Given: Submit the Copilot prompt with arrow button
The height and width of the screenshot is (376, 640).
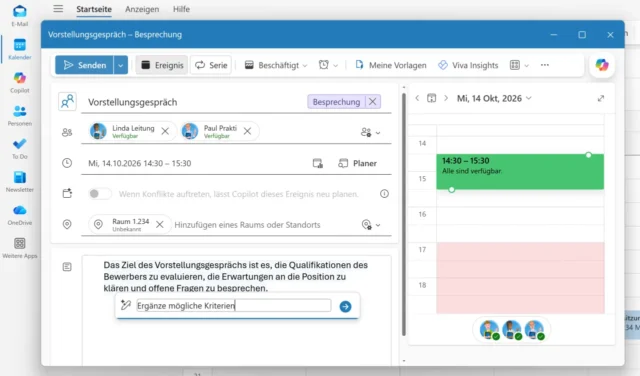Looking at the screenshot, I should (x=345, y=306).
